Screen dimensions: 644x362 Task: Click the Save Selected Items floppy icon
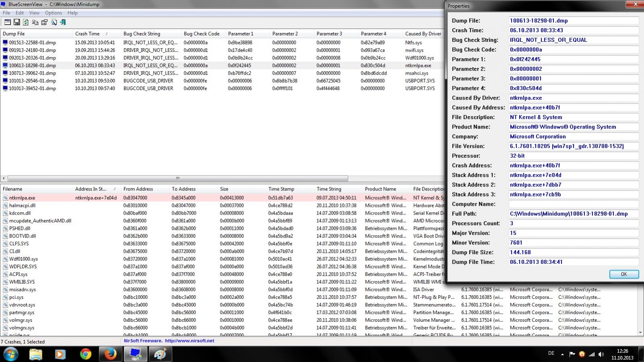pyautogui.click(x=17, y=22)
